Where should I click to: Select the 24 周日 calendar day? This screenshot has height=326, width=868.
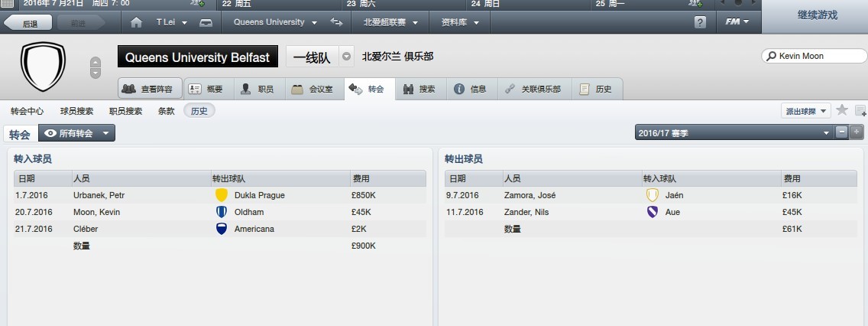[485, 3]
